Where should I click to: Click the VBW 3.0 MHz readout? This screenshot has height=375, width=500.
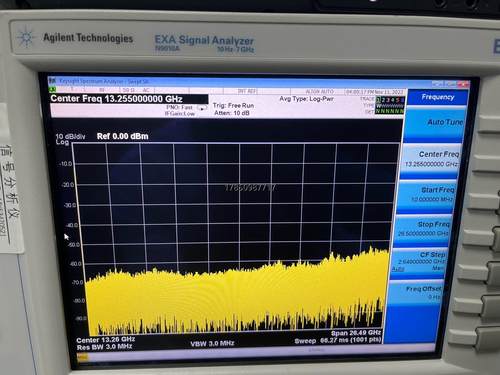coord(212,343)
